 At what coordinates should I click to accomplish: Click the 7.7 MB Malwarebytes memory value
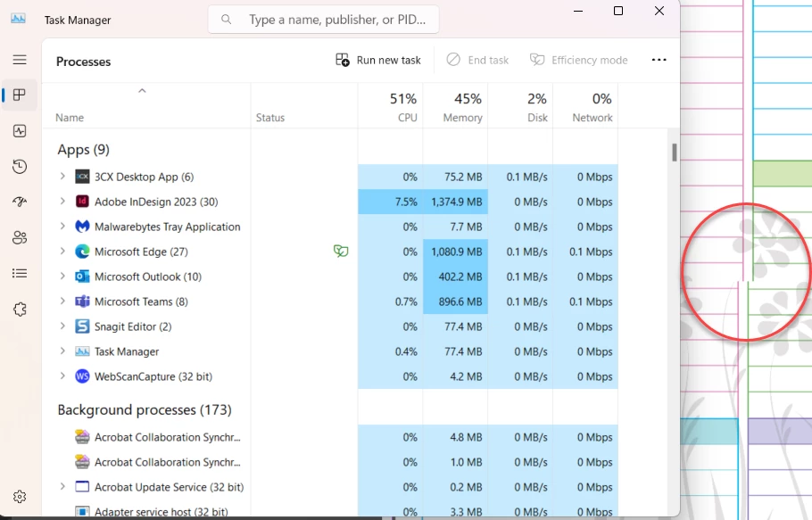[466, 227]
